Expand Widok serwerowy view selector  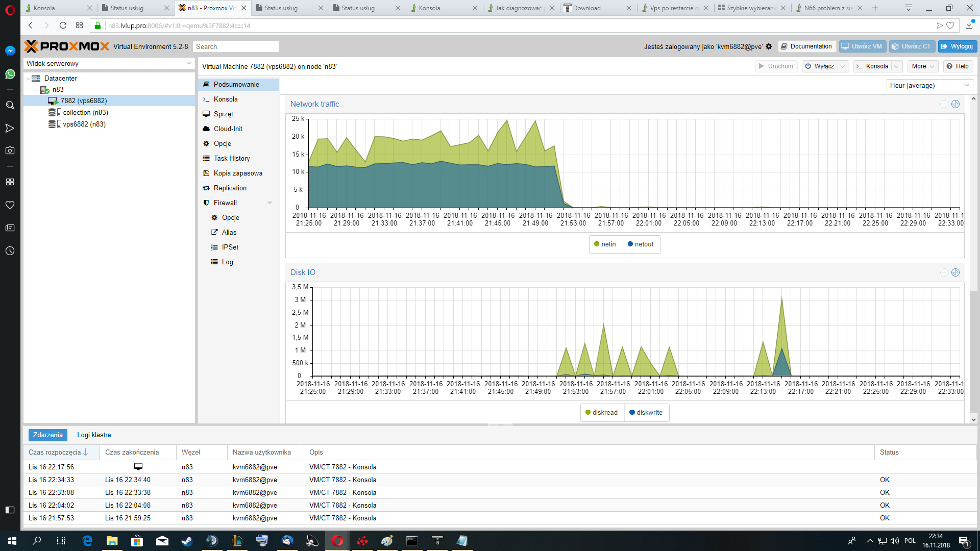tap(109, 64)
